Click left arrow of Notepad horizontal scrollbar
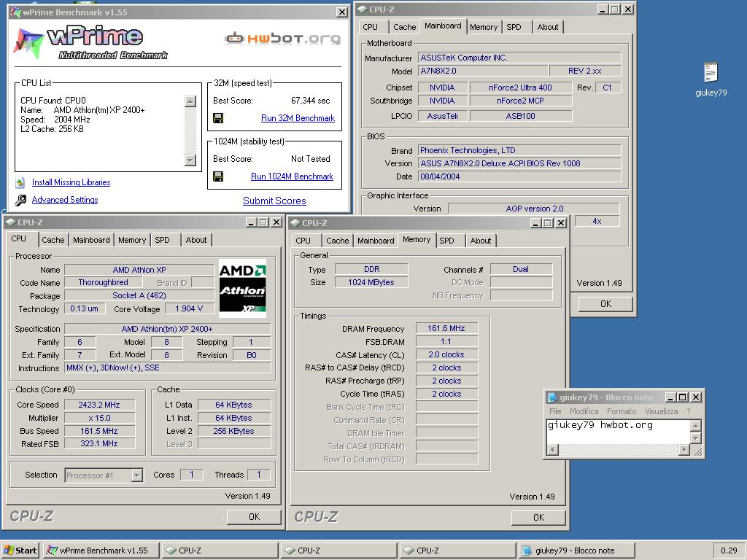The height and width of the screenshot is (560, 747). click(x=553, y=449)
